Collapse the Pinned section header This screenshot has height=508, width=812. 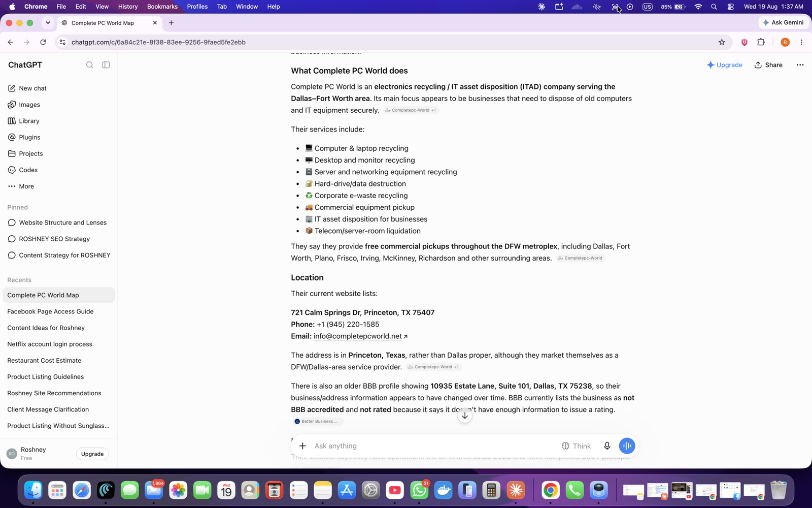(x=17, y=207)
